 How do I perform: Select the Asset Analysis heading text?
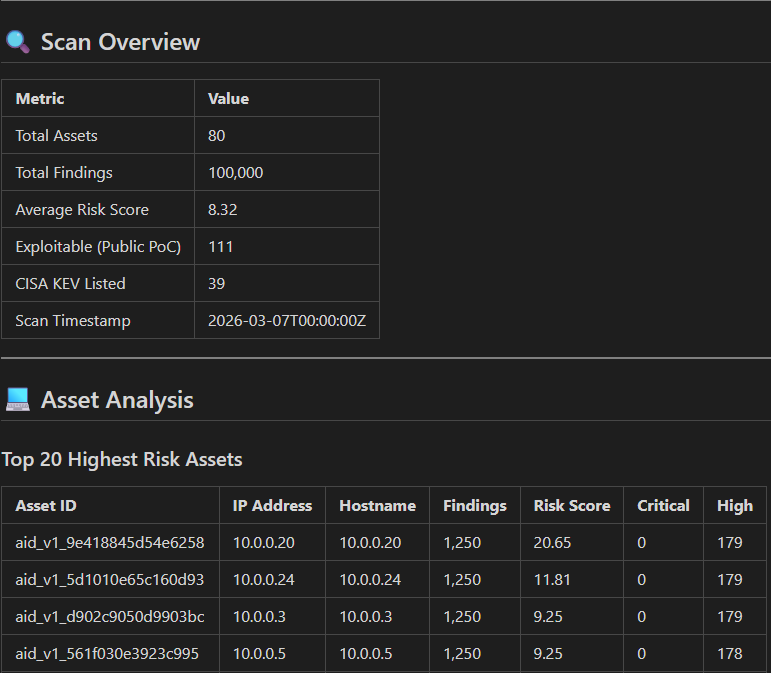(x=117, y=400)
